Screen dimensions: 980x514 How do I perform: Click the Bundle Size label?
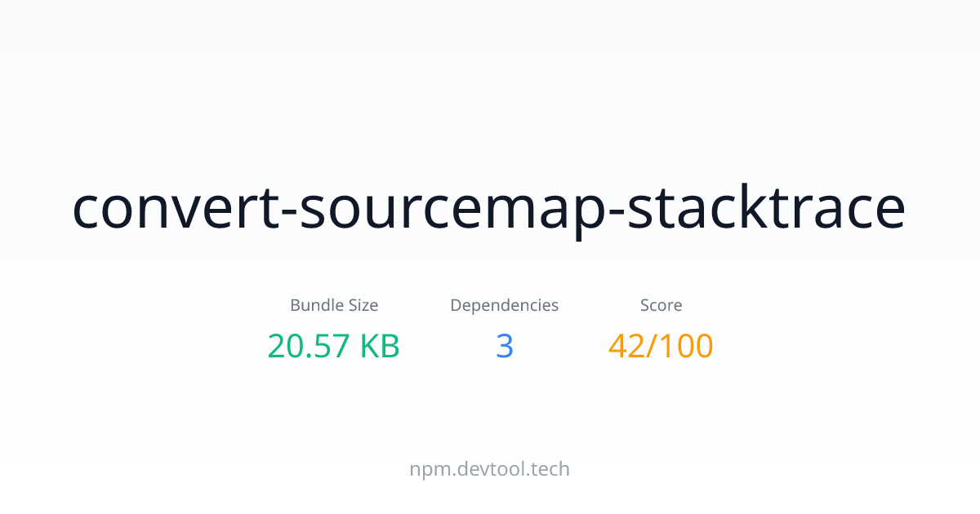[334, 305]
